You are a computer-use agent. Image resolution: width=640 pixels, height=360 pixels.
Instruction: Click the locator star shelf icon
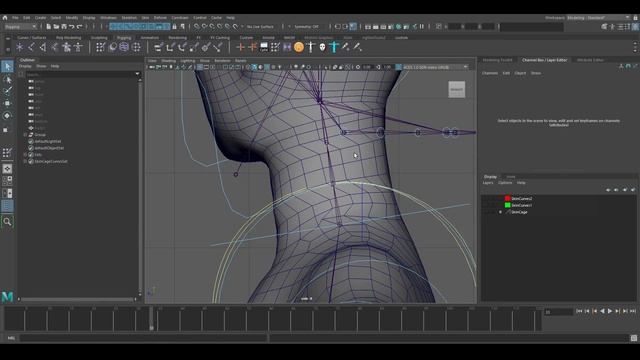[x=20, y=47]
